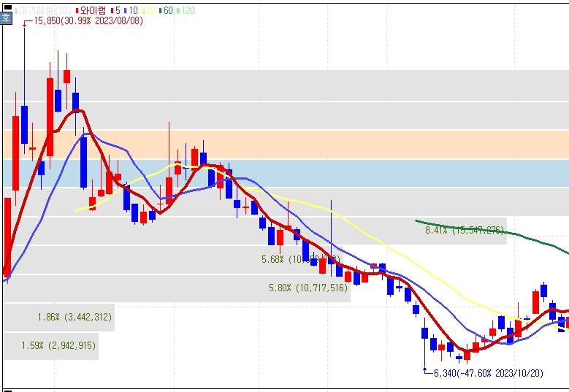Image resolution: width=569 pixels, height=392 pixels.
Task: Click volume profile label starting '5.68%'
Action: pos(301,259)
